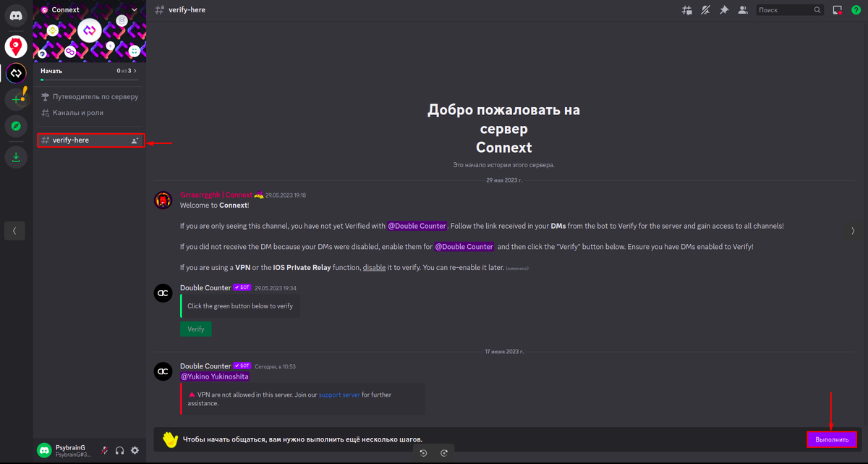
Task: Click Double Counter username on today's message
Action: pyautogui.click(x=205, y=366)
